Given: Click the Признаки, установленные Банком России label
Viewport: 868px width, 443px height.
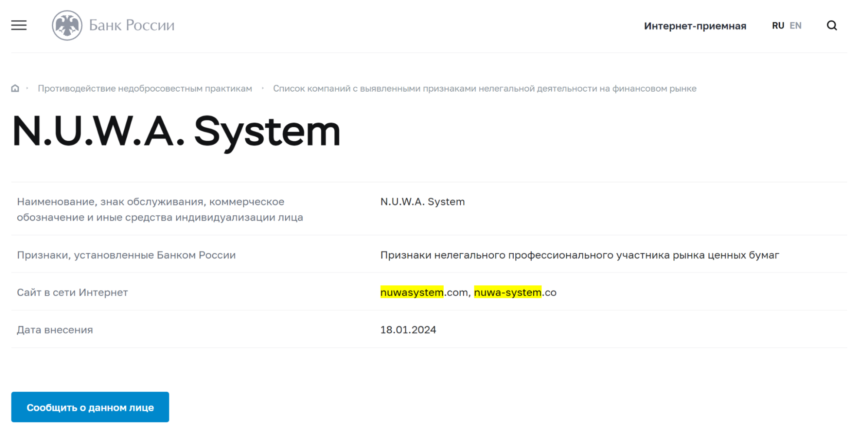Looking at the screenshot, I should [126, 255].
